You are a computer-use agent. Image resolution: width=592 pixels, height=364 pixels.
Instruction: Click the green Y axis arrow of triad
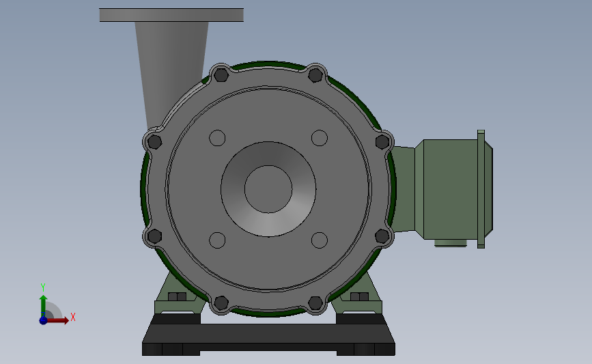(43, 306)
